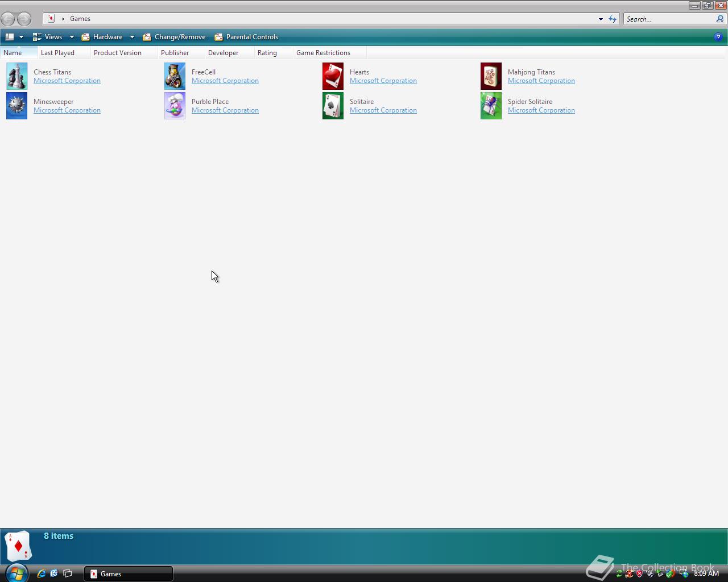Click the Games taskbar button

129,573
